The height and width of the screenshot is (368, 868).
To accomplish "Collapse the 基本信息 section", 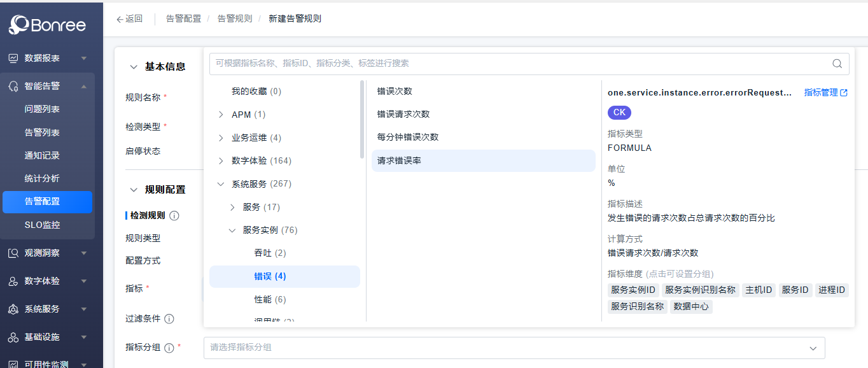I will coord(134,66).
